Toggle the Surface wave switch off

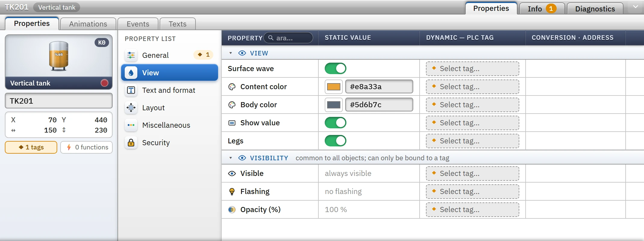[x=335, y=68]
